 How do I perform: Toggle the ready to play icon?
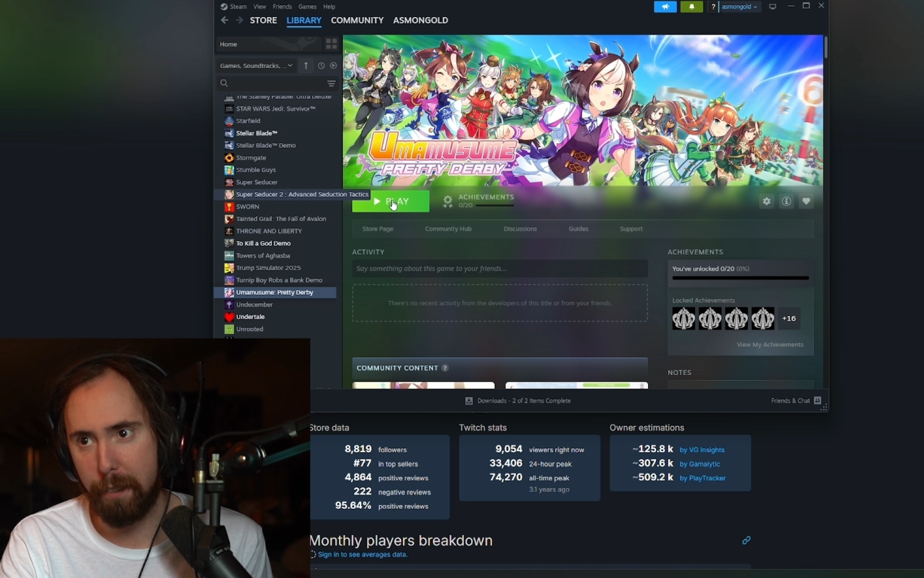(333, 66)
